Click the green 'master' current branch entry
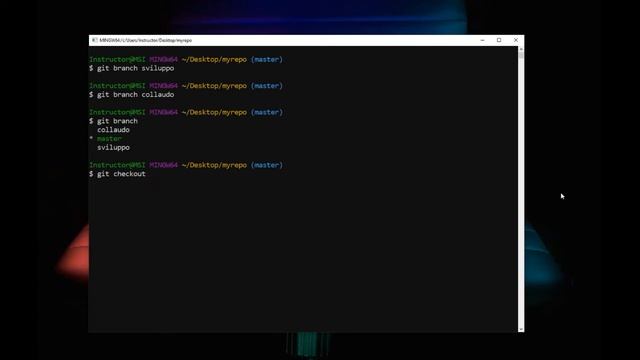The height and width of the screenshot is (360, 640). pos(109,139)
